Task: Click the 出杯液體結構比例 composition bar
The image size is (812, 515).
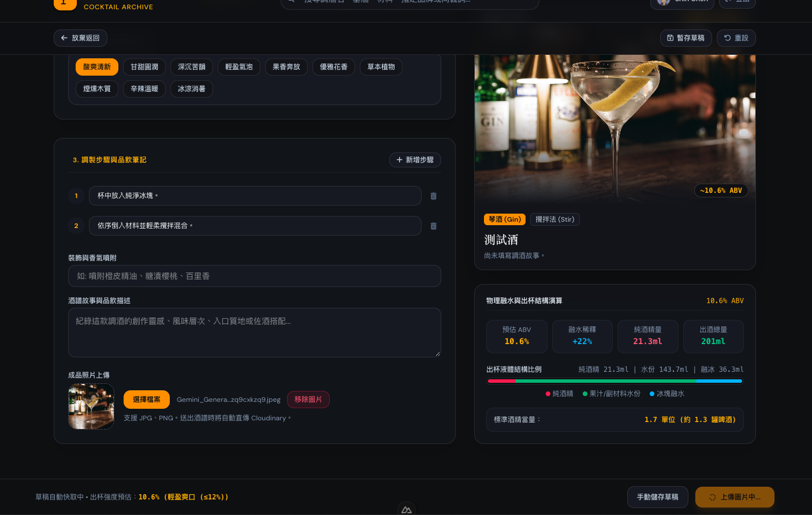Action: tap(615, 381)
